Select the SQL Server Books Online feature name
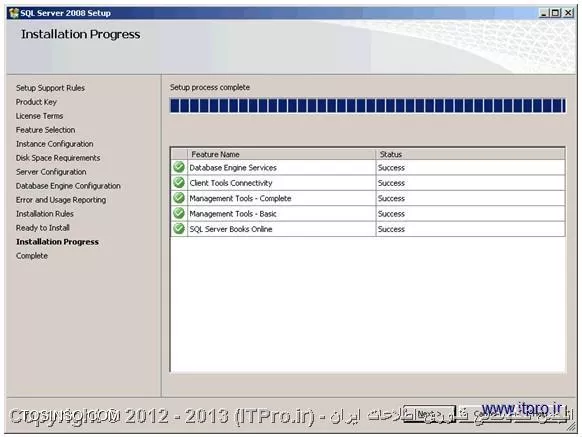Screen dimensions: 582x437 pos(230,229)
